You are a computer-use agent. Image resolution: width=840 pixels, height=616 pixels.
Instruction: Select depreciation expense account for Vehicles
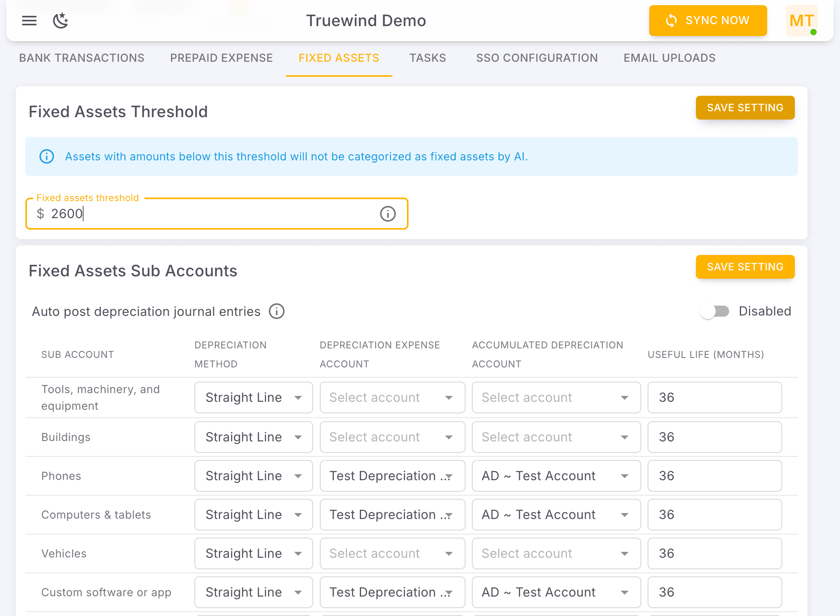pos(392,553)
